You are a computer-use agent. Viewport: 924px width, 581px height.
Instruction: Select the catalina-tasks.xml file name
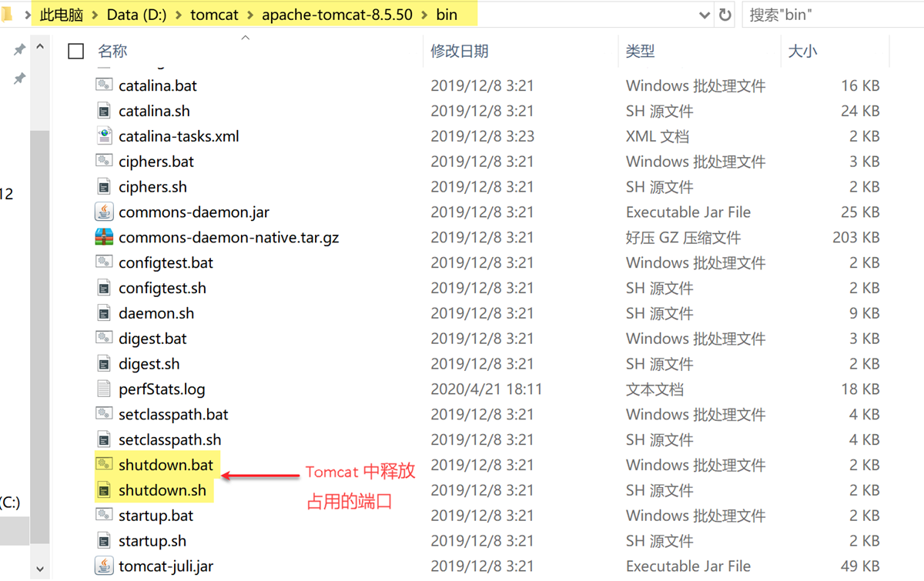pos(179,136)
